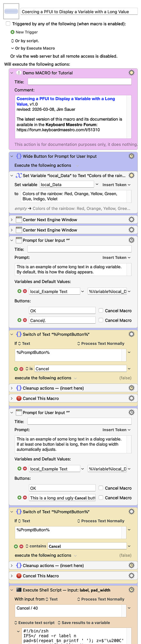Click the red minus beside the Cancel/. button
This screenshot has width=141, height=644.
(x=25, y=320)
